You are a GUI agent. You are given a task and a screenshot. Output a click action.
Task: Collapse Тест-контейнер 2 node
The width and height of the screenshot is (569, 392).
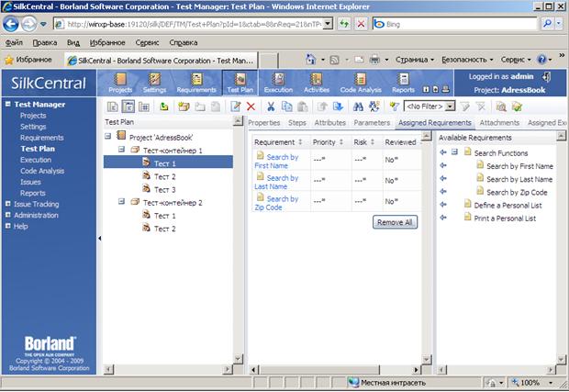point(121,201)
